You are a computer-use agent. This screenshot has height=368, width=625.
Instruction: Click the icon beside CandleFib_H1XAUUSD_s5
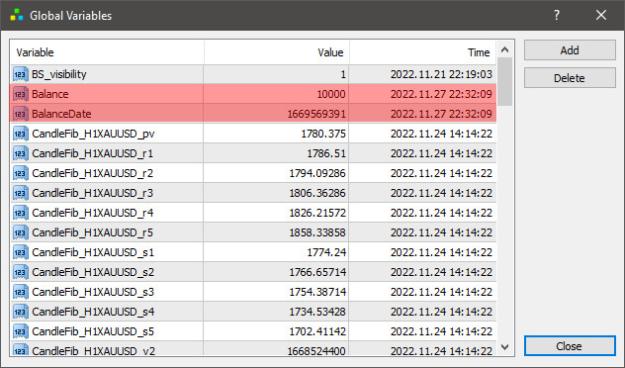(x=20, y=331)
